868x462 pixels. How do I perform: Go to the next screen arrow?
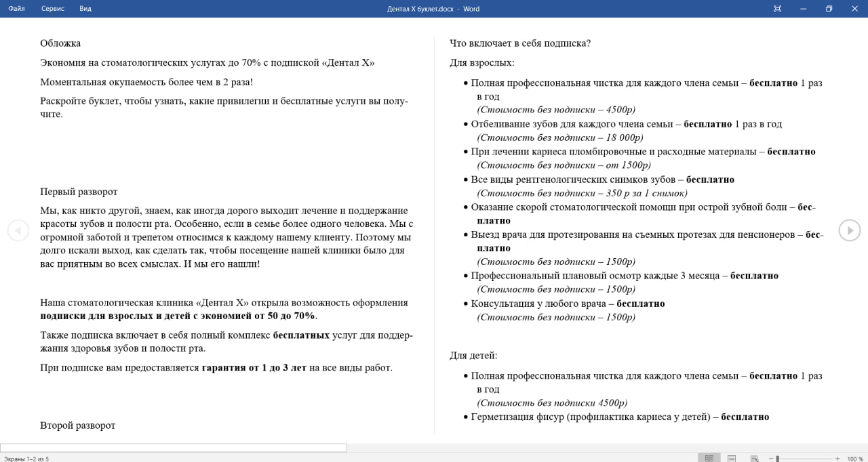pyautogui.click(x=849, y=230)
